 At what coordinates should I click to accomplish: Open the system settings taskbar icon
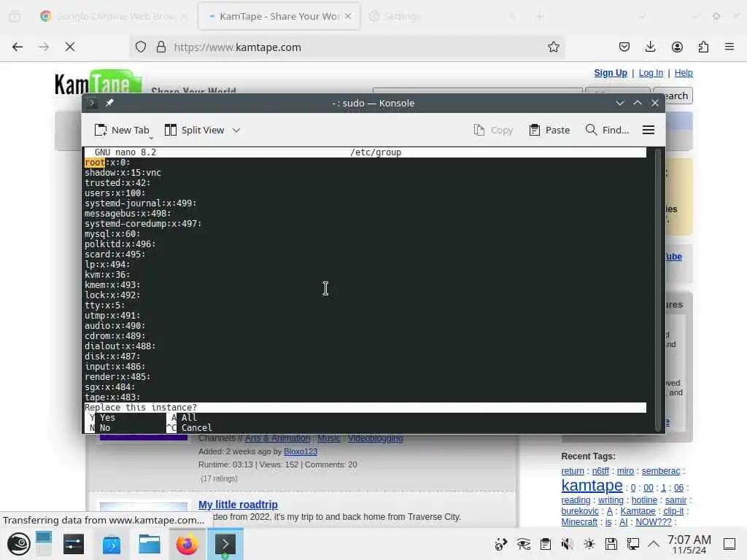(x=74, y=544)
